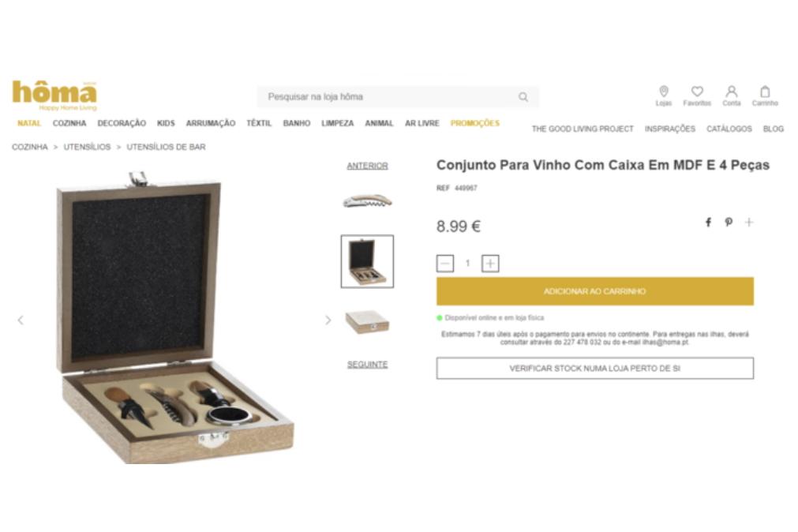Viewport: 798px width, 532px height.
Task: Click the search magnifier icon
Action: (523, 97)
